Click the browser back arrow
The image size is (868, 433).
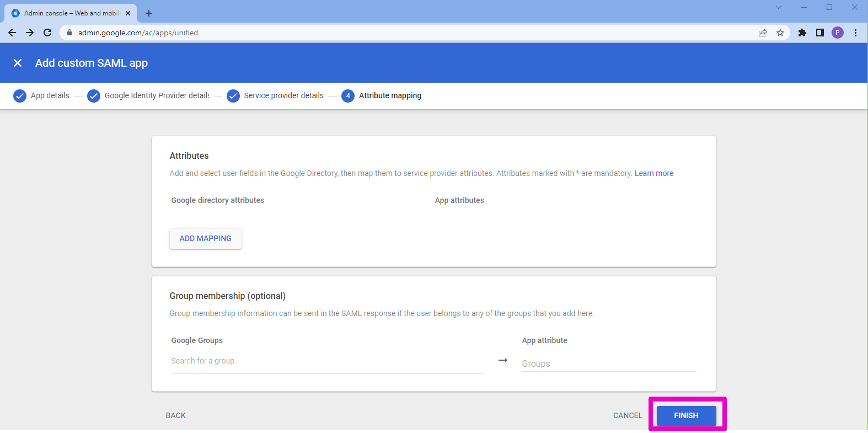tap(12, 33)
